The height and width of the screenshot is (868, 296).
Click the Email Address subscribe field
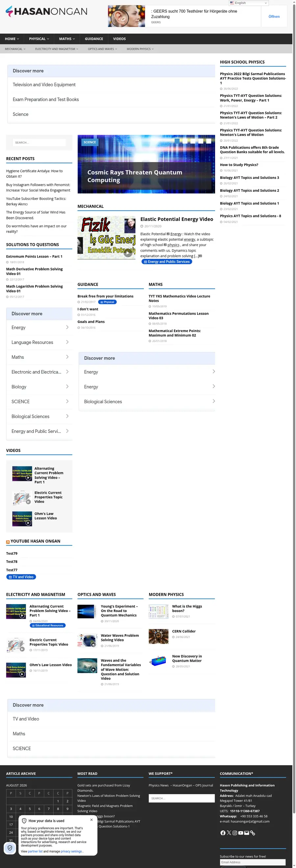click(253, 862)
